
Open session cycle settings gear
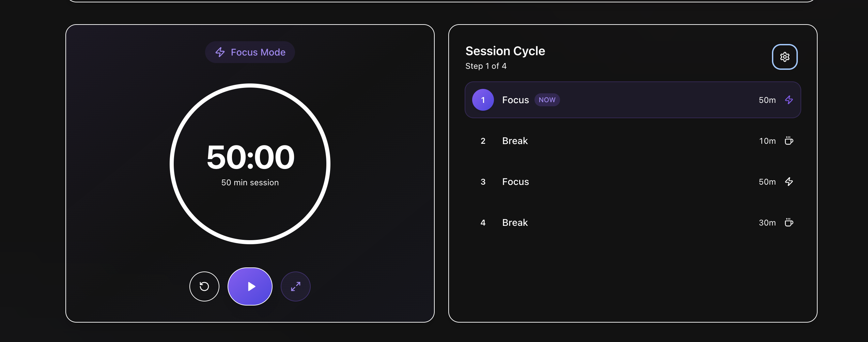click(785, 57)
